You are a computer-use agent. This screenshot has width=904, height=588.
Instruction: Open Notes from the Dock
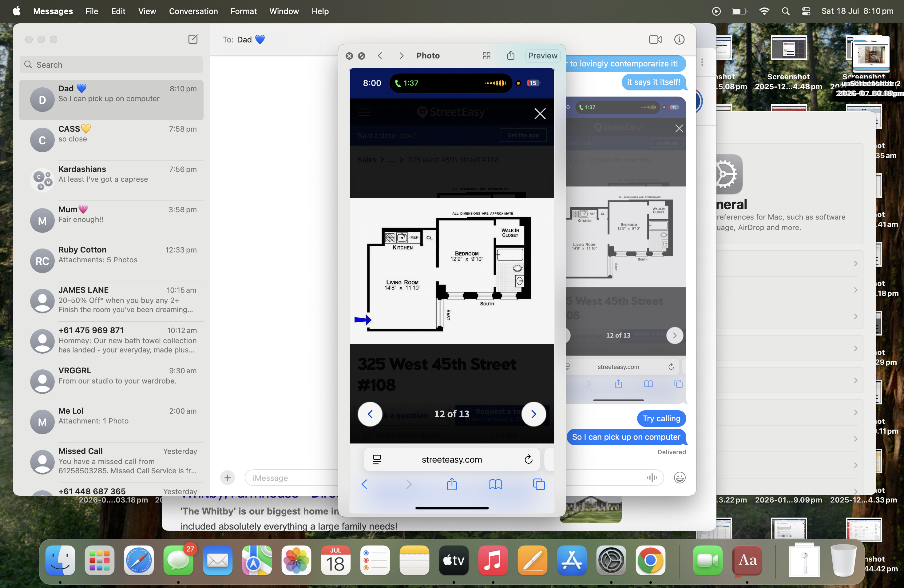click(x=414, y=560)
